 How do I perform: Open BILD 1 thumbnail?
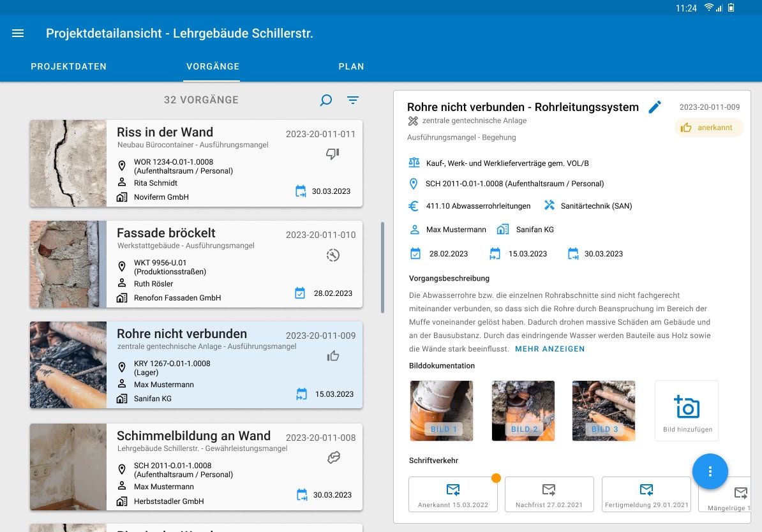(441, 411)
